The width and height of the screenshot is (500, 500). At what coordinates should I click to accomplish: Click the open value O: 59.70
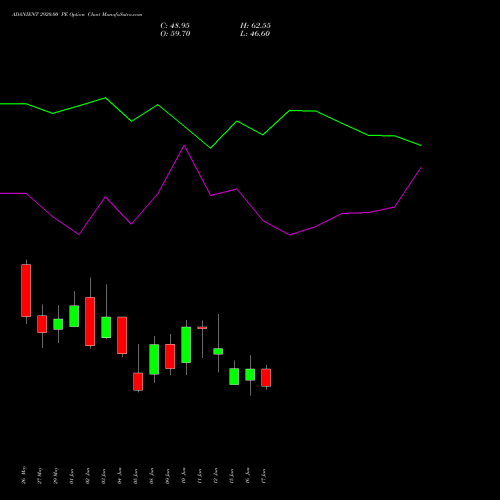175,34
